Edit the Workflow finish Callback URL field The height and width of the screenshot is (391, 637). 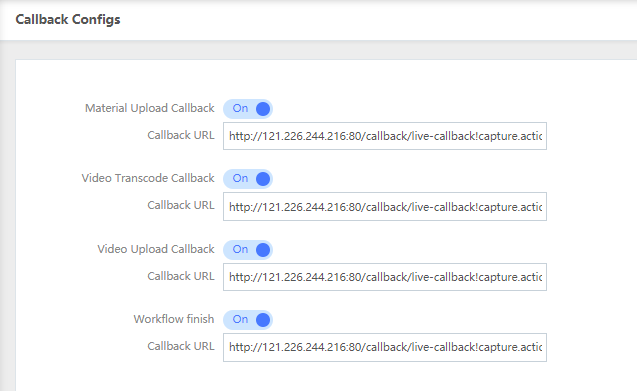click(385, 347)
